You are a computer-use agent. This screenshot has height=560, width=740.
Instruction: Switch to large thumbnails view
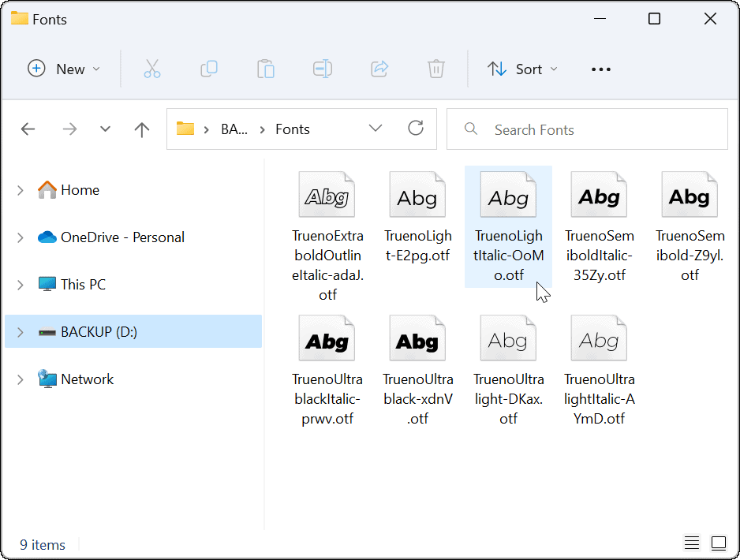tap(719, 543)
